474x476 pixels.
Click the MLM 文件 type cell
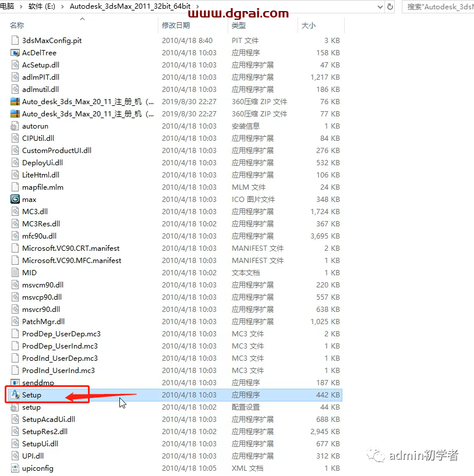[x=249, y=187]
